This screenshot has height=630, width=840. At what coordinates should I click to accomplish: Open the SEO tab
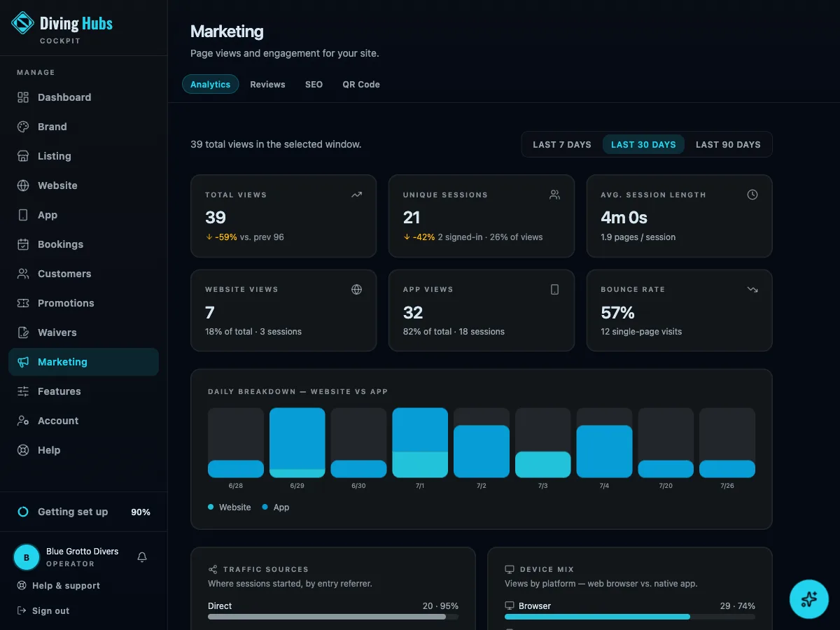coord(314,84)
